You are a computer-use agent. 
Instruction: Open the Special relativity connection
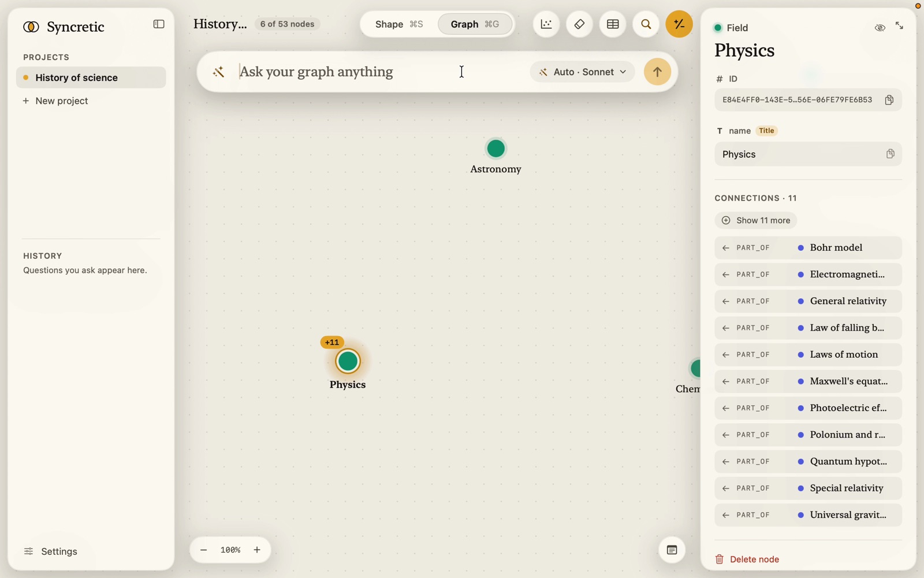coord(808,488)
